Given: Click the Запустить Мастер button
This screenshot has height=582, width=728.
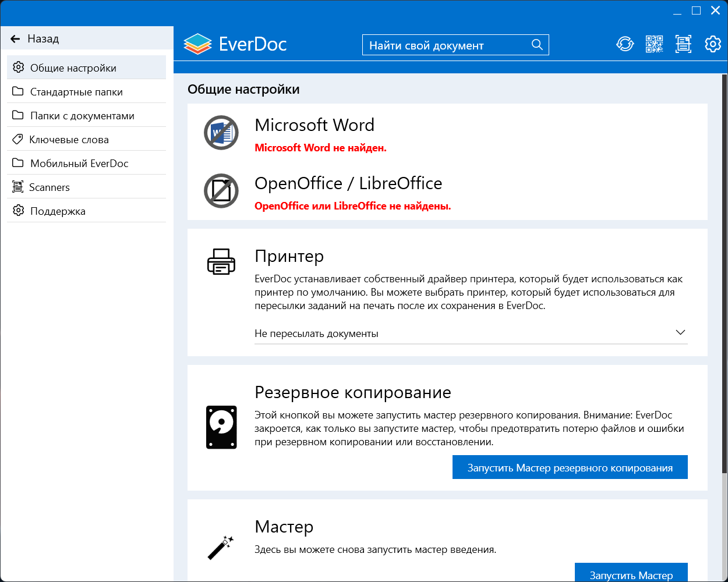Looking at the screenshot, I should (x=631, y=573).
